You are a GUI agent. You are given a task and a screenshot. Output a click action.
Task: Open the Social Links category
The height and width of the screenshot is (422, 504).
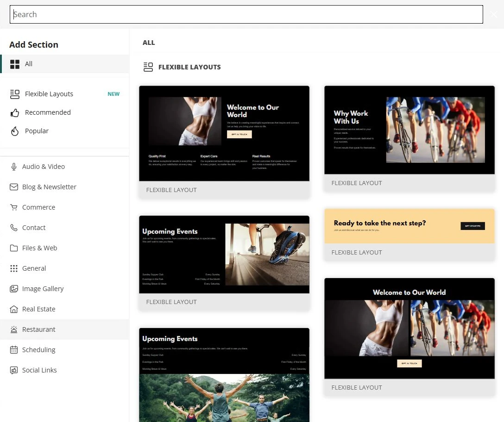[x=64, y=370]
